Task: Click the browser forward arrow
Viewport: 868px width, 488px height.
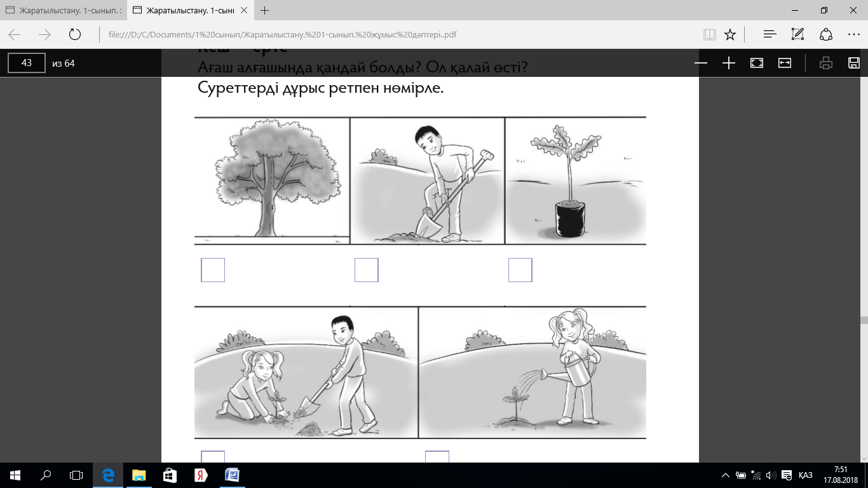Action: click(x=44, y=34)
